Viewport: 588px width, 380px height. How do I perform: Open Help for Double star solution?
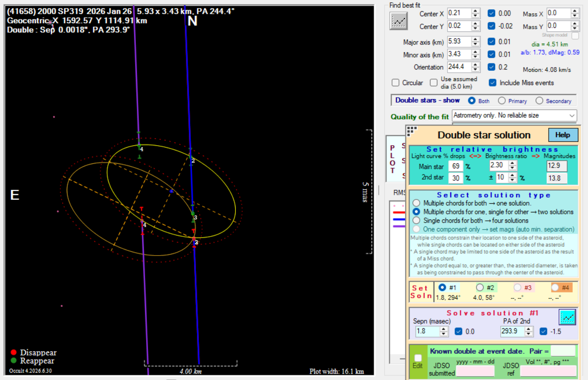pos(563,135)
